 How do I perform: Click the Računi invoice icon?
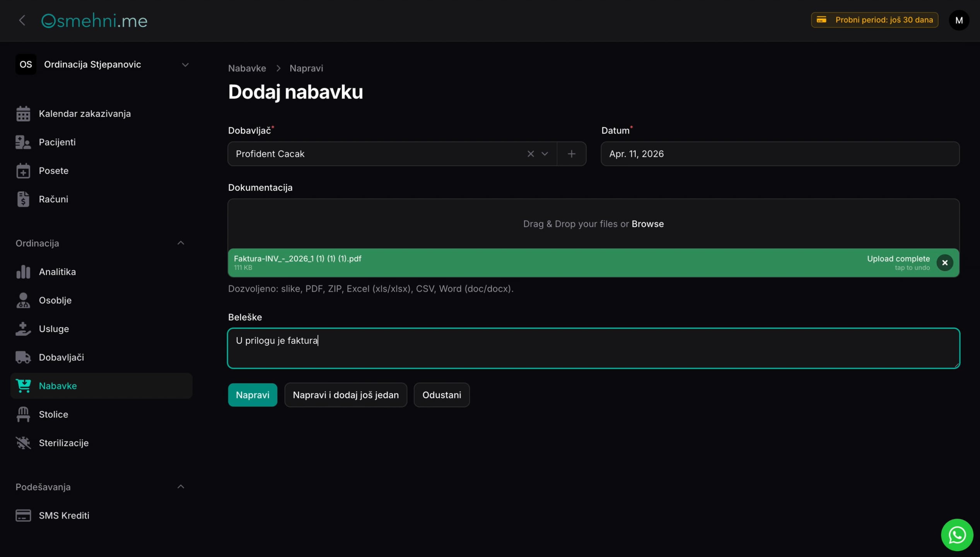pos(23,199)
